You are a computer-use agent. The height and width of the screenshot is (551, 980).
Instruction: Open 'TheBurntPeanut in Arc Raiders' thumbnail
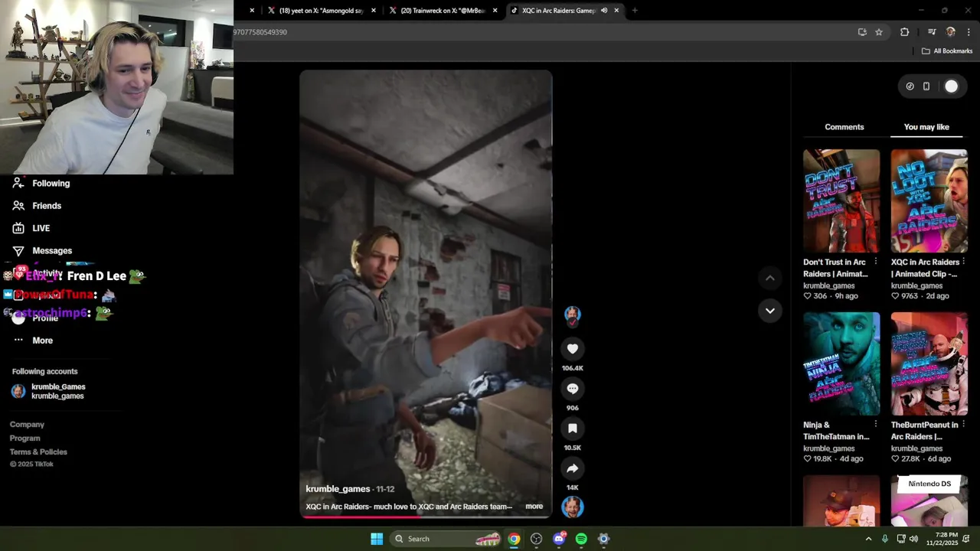tap(929, 364)
